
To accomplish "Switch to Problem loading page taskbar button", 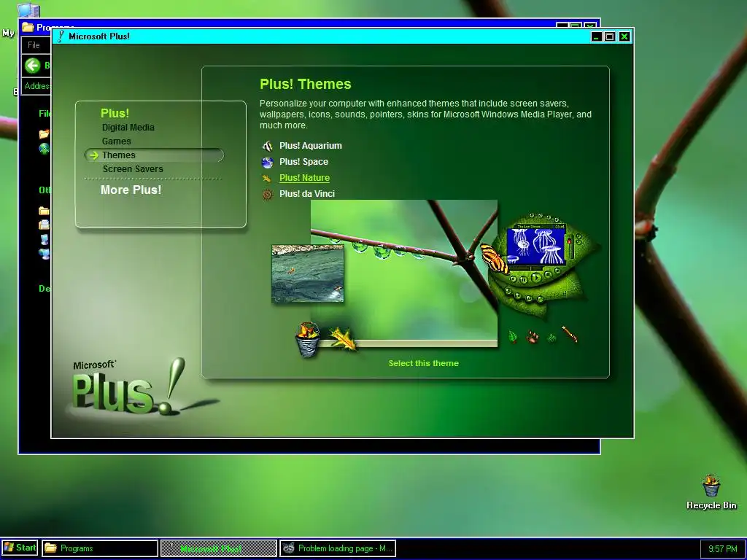I will tap(337, 548).
